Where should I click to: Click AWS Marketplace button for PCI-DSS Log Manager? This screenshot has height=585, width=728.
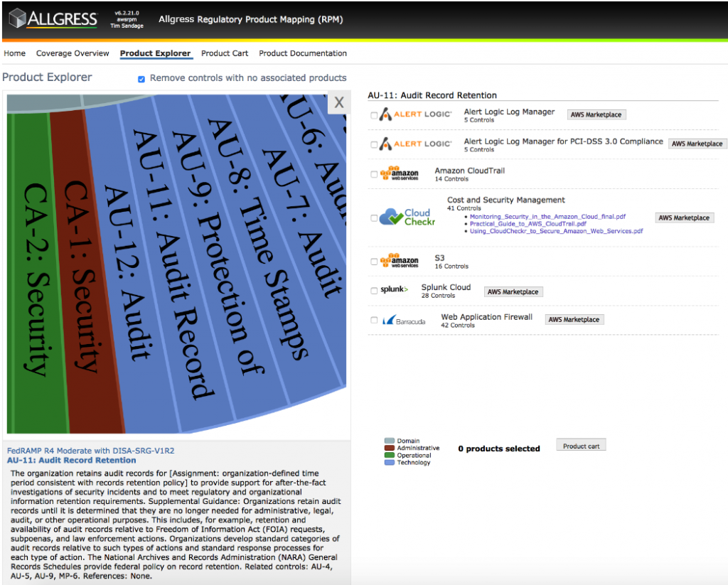[x=697, y=144]
